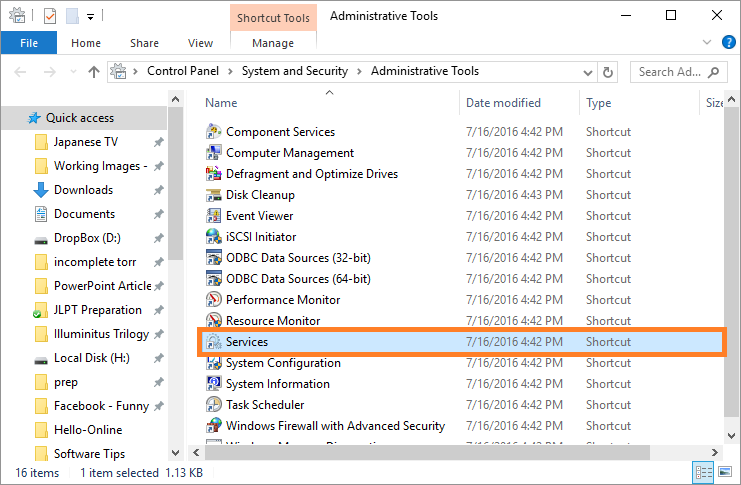Screen dimensions: 741x485
Task: Open the View ribbon tab
Action: (x=200, y=43)
